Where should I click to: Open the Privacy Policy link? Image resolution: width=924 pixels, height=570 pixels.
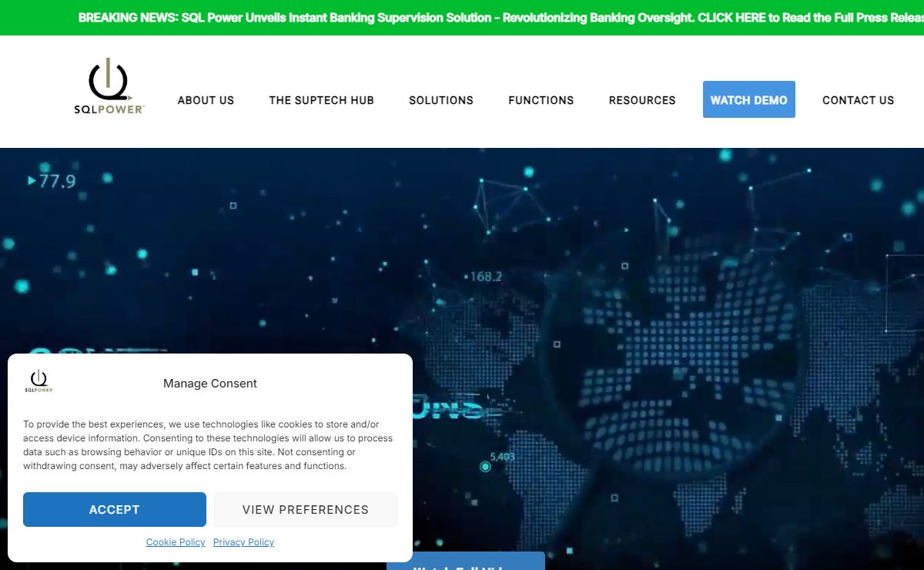(x=243, y=542)
